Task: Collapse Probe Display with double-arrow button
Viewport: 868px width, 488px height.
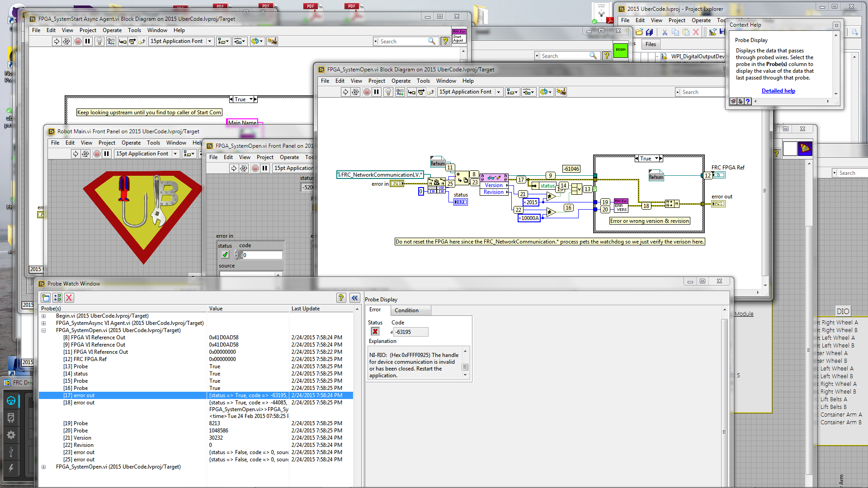Action: point(355,298)
